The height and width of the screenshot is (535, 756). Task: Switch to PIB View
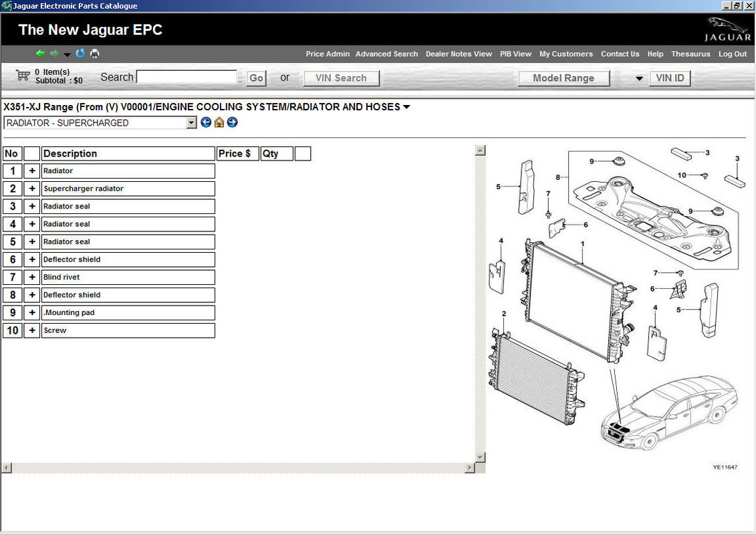click(x=515, y=54)
